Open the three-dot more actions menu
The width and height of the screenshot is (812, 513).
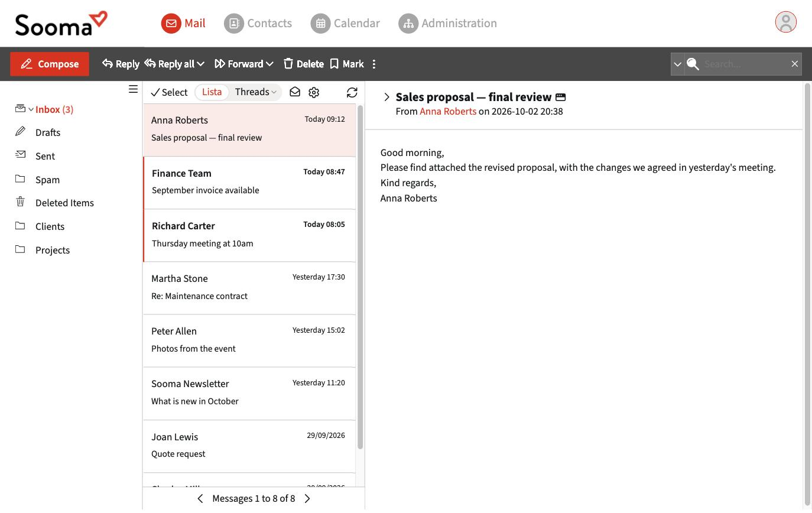point(374,64)
